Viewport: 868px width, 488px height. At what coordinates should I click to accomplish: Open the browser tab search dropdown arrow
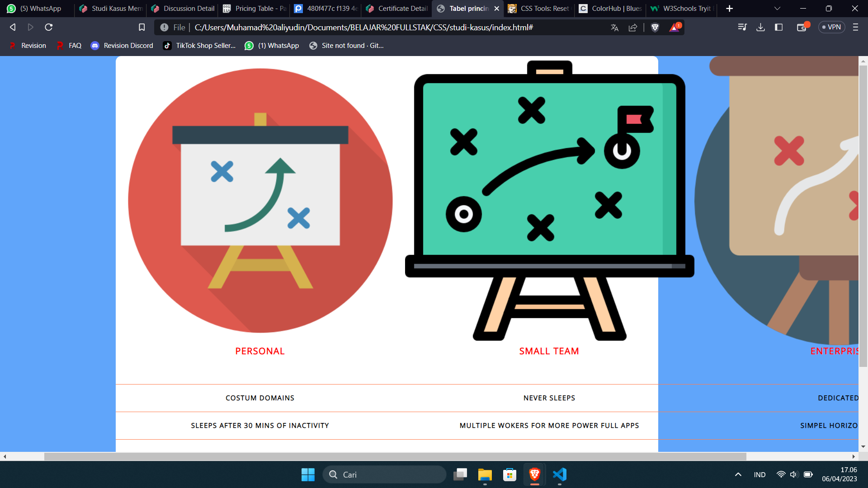coord(777,8)
